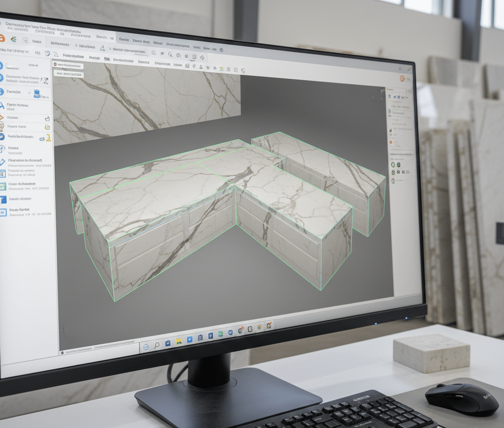The height and width of the screenshot is (428, 504).
Task: Toggle the first green circle in right panel
Action: pos(393,165)
